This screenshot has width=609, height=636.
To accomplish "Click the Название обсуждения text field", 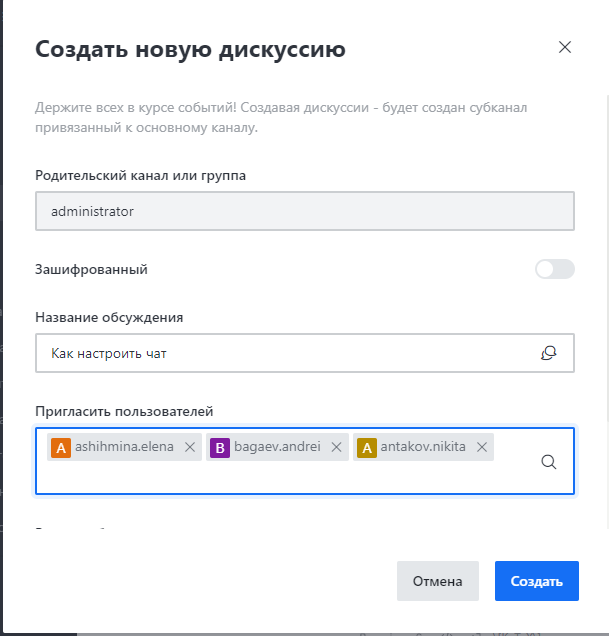I will coord(305,353).
